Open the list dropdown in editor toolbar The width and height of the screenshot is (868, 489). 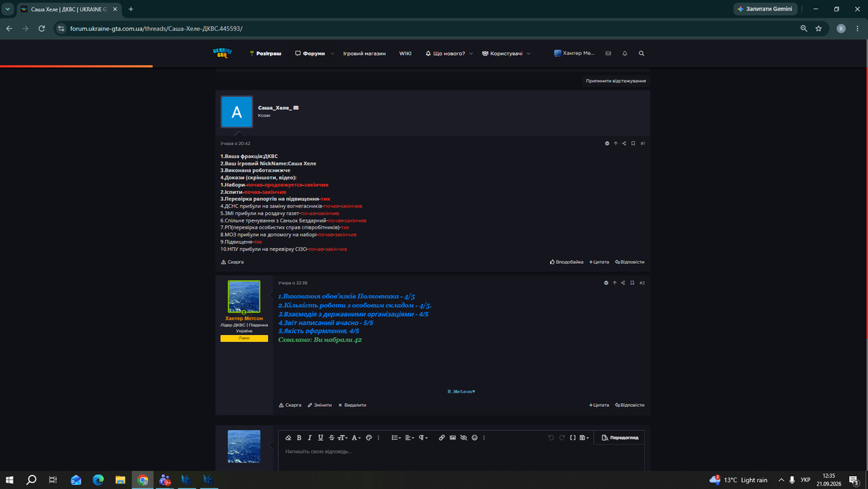(x=397, y=437)
